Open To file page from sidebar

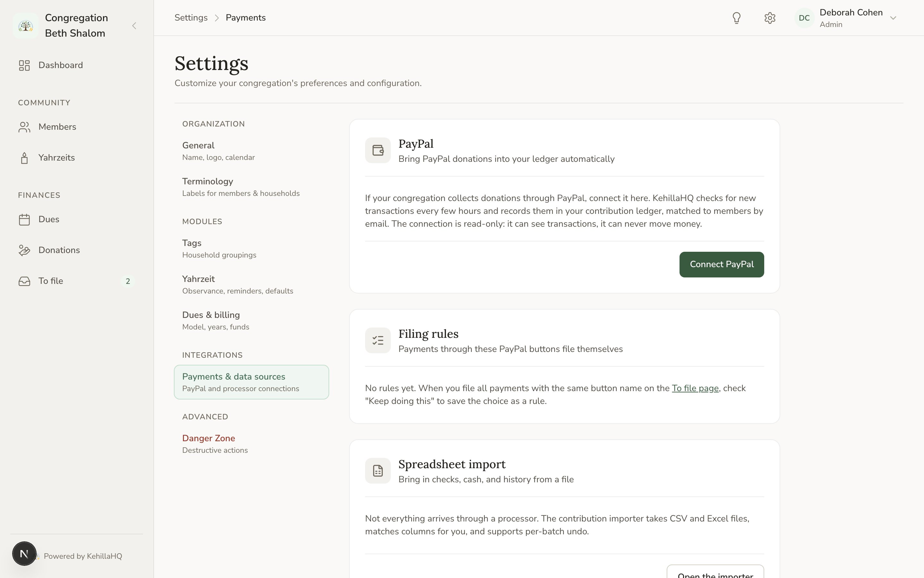[76, 281]
